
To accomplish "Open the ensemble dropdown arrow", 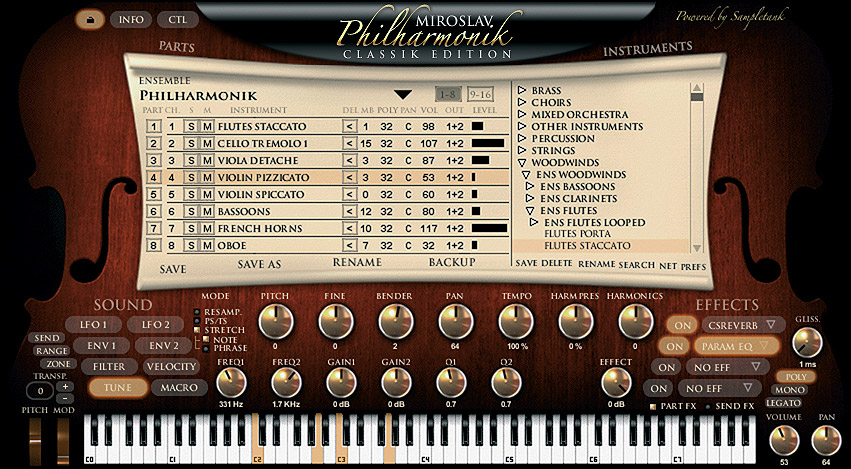I will tap(403, 95).
